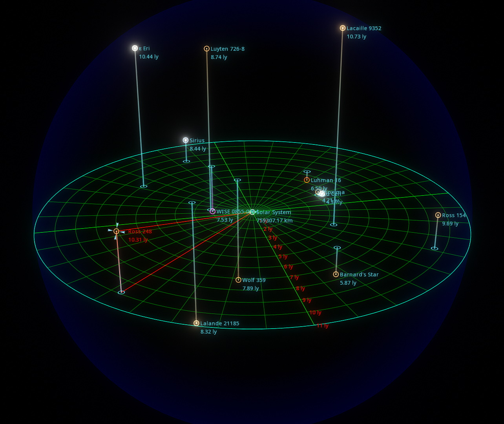Click the "Solar System" name label
This screenshot has height=424, width=504.
click(x=274, y=212)
